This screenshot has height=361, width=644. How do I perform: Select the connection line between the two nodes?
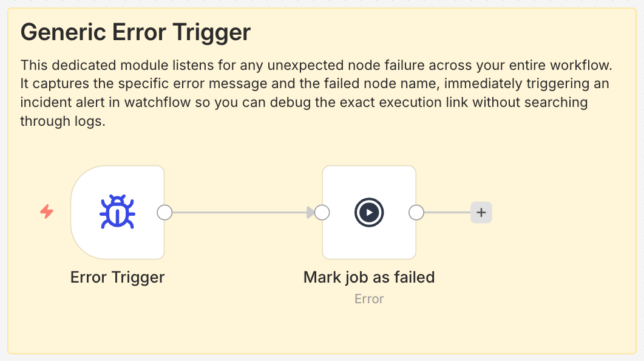[243, 211]
